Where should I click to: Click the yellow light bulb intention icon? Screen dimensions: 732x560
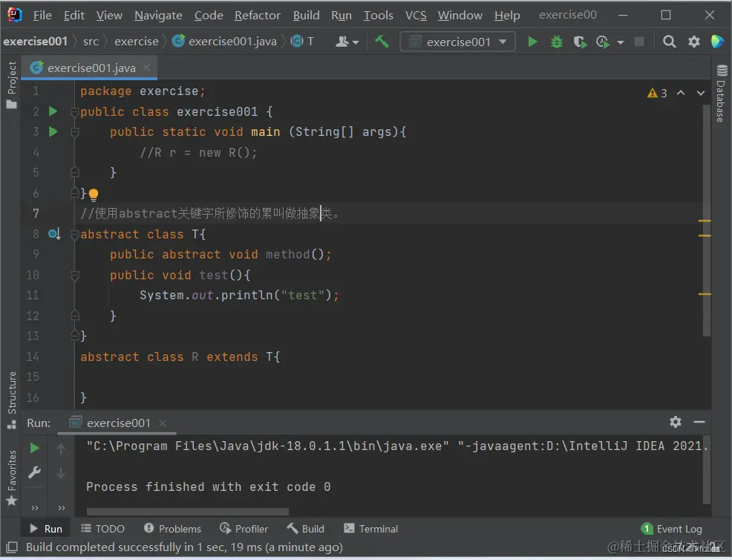[94, 194]
